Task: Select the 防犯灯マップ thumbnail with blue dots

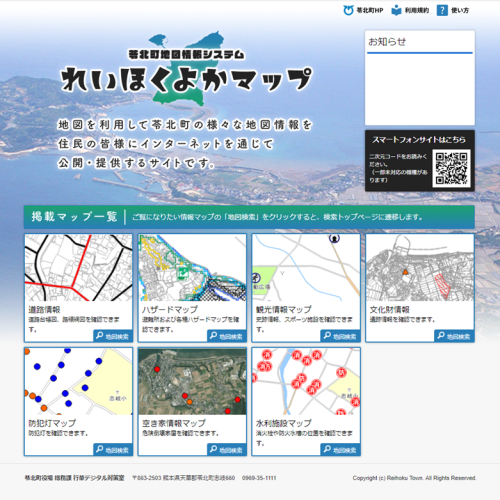Action: tap(78, 381)
